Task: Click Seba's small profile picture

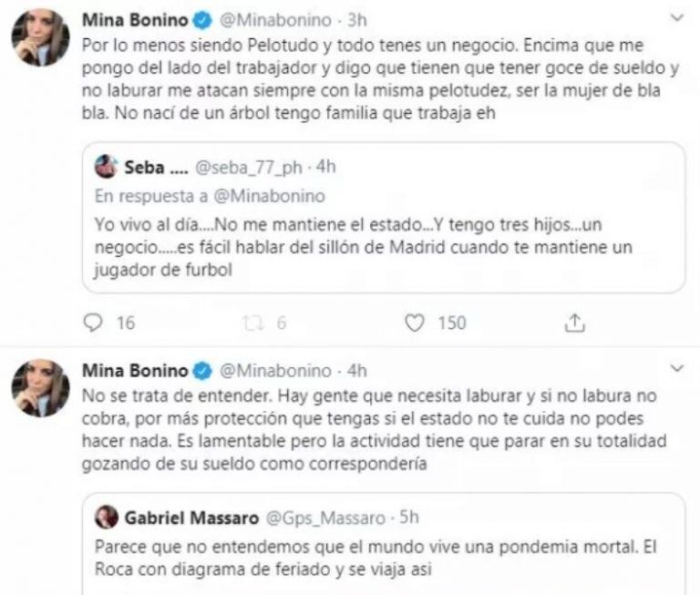Action: pos(107,167)
